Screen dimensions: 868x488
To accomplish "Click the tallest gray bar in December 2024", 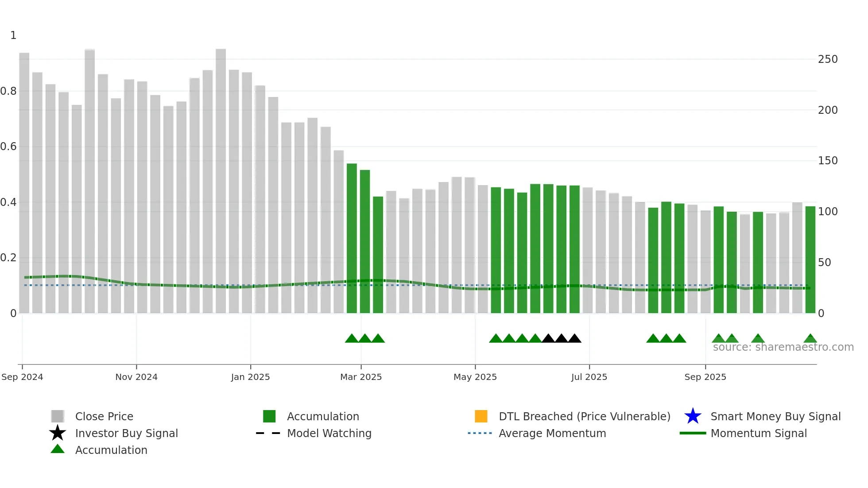I will (x=221, y=177).
